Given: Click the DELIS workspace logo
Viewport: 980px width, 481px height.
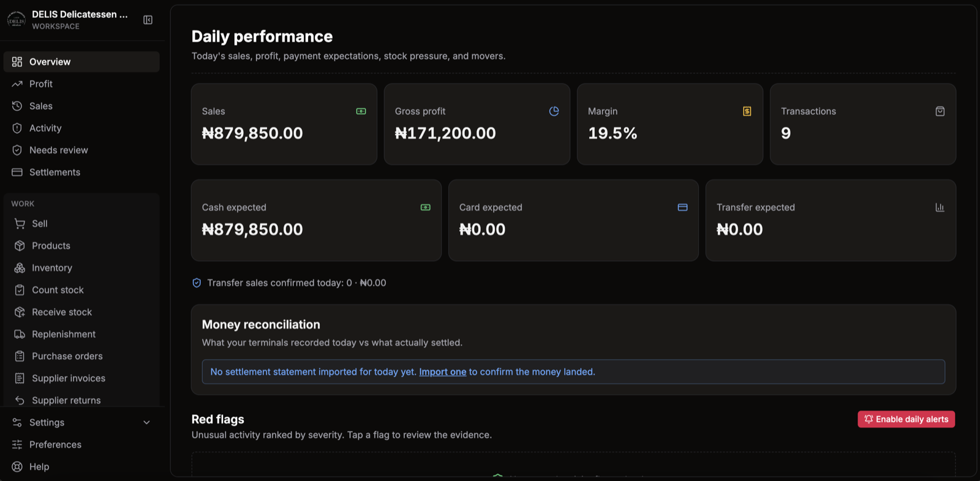Looking at the screenshot, I should click(17, 20).
